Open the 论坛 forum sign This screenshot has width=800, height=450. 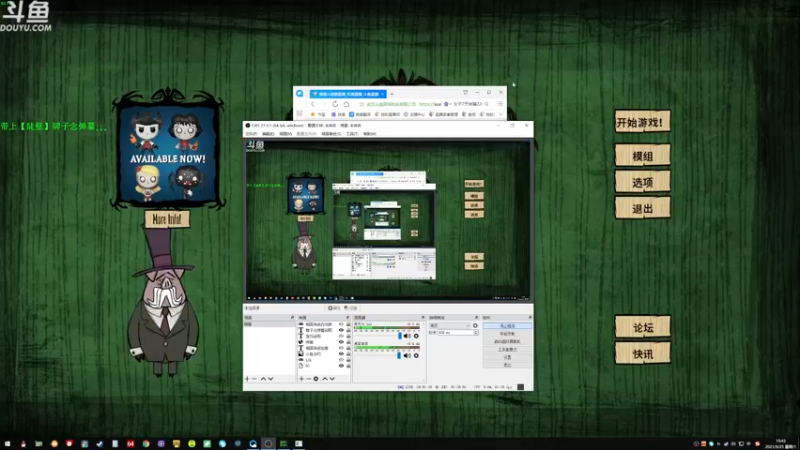(642, 327)
